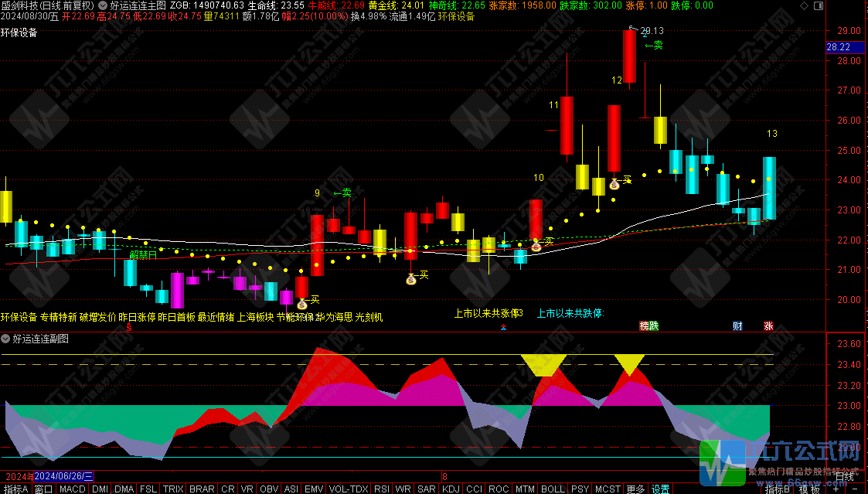
Task: Switch to the CR indicator tab
Action: pyautogui.click(x=227, y=489)
